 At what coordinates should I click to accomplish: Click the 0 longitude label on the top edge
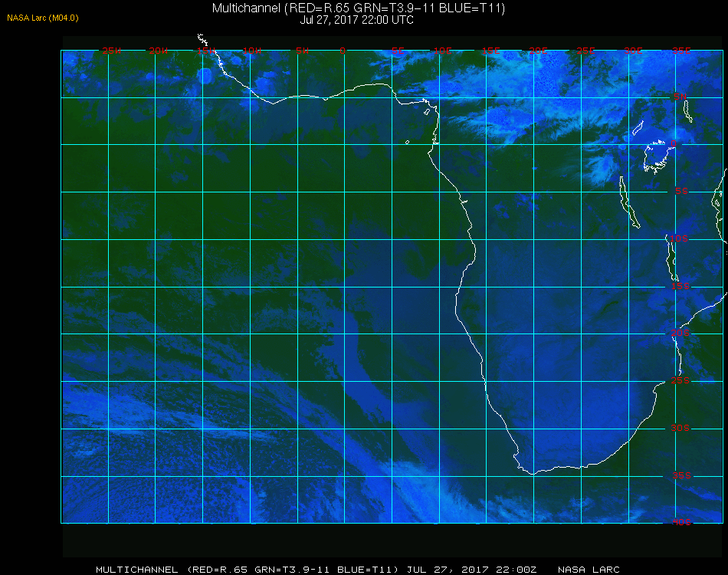tap(343, 51)
